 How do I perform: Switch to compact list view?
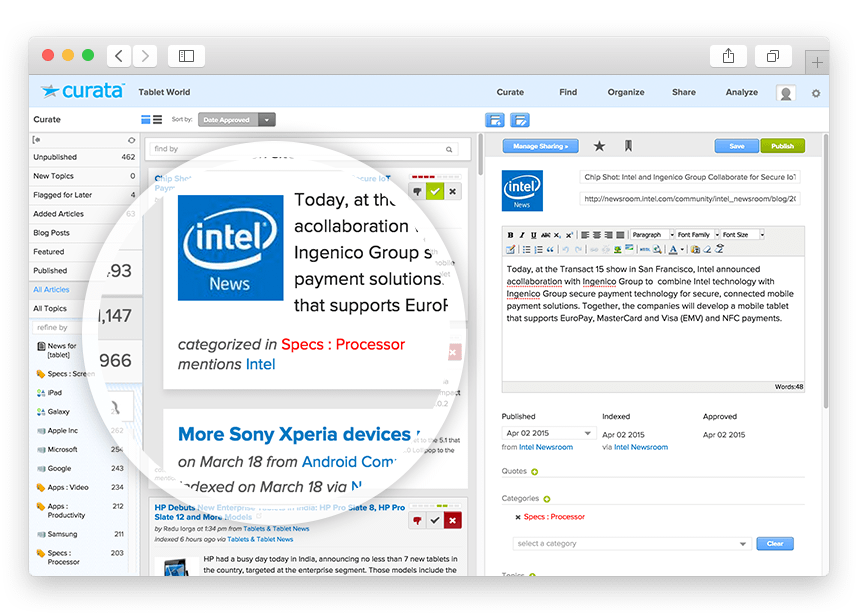click(157, 120)
